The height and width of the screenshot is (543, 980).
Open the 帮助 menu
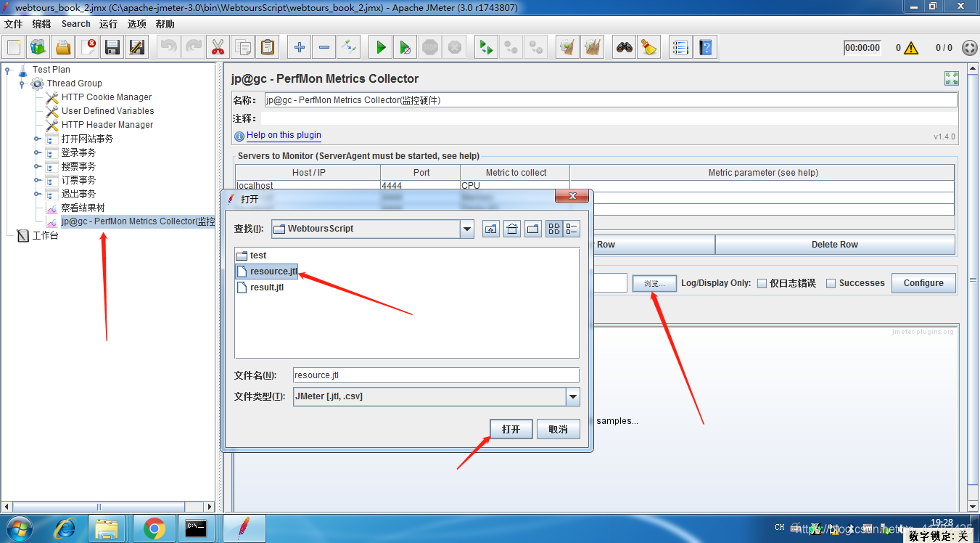pyautogui.click(x=165, y=24)
